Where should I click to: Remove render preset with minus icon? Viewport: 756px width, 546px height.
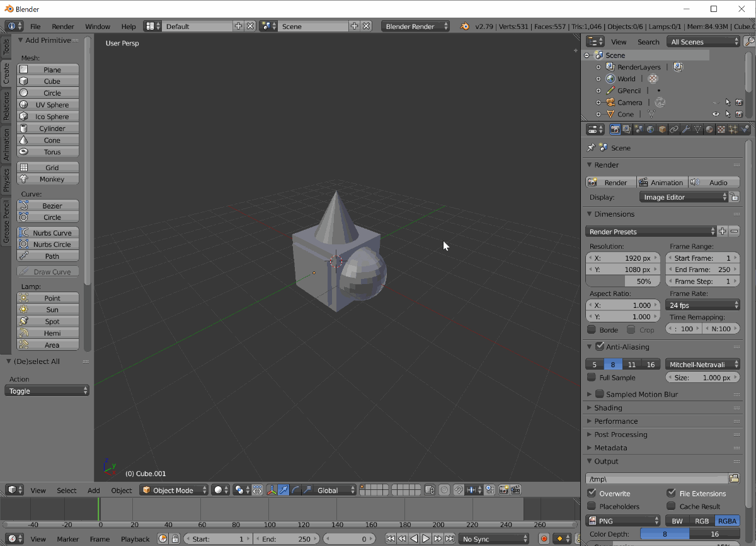click(734, 231)
